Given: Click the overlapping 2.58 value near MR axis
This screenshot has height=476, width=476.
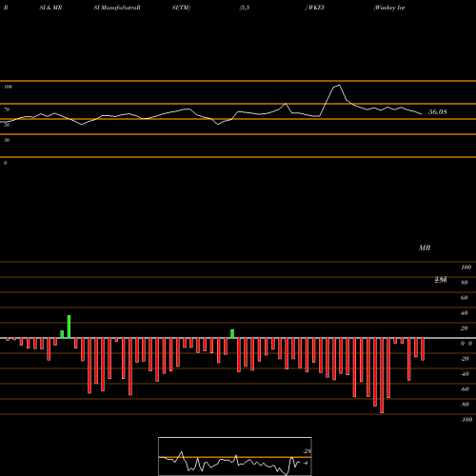Looking at the screenshot, I should point(441,280).
